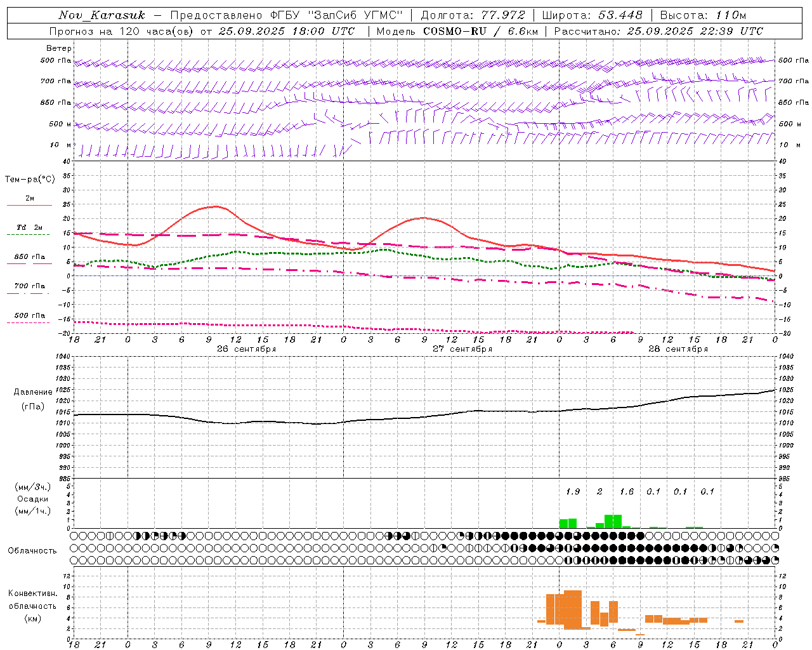This screenshot has height=650, width=812.
Task: Select the 'Предоставлено ФГБУ "ЗапСиб УГМС"' text
Action: click(287, 15)
